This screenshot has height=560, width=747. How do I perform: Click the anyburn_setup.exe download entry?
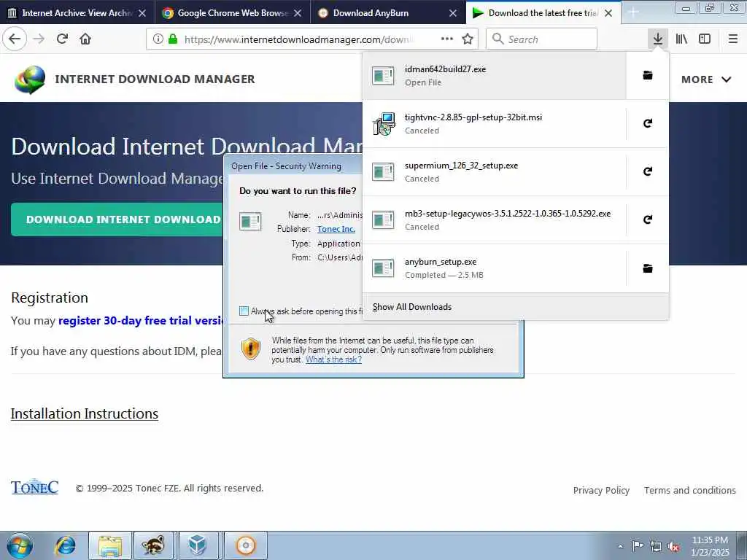click(x=494, y=268)
